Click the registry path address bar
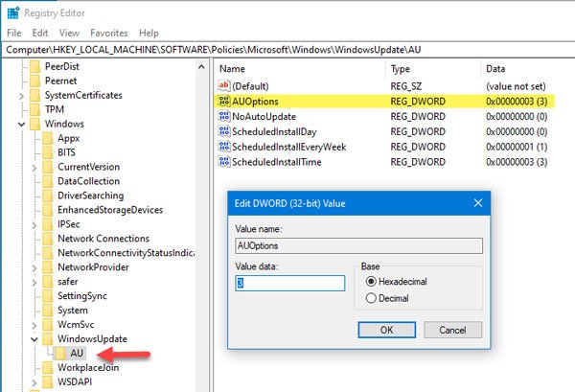575x392 pixels. pos(288,50)
